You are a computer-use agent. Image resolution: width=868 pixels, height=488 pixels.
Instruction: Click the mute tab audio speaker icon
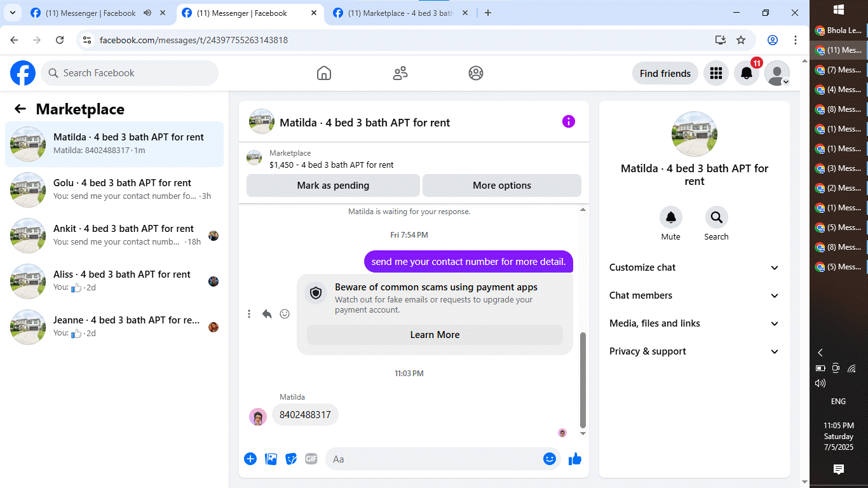147,13
